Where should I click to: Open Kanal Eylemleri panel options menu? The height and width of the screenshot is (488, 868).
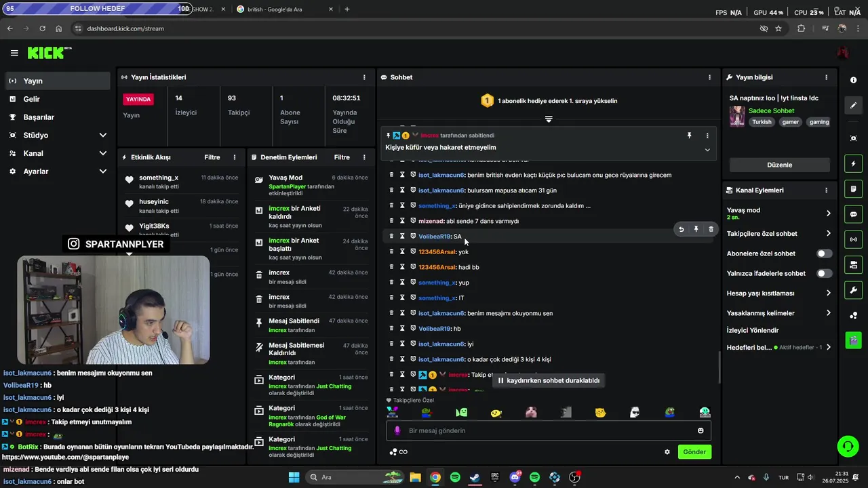click(x=826, y=190)
